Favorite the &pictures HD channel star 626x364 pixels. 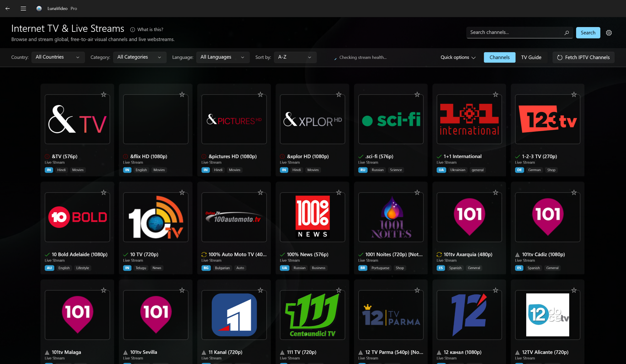click(260, 94)
